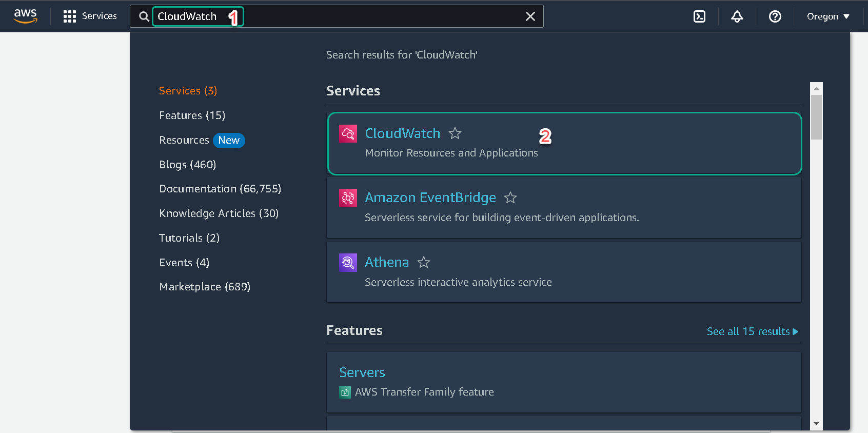The width and height of the screenshot is (868, 433).
Task: Select the Events (4) filter
Action: [184, 263]
